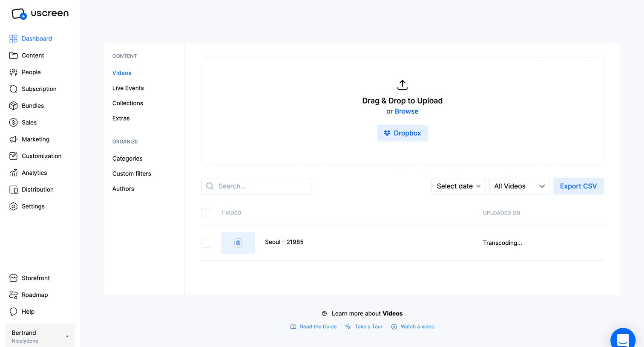644x347 pixels.
Task: Click the Roadmap icon
Action: (x=13, y=295)
